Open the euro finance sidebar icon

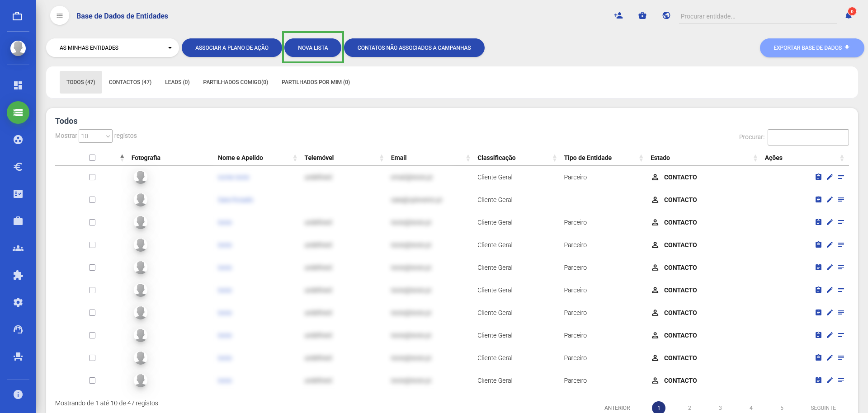tap(18, 167)
